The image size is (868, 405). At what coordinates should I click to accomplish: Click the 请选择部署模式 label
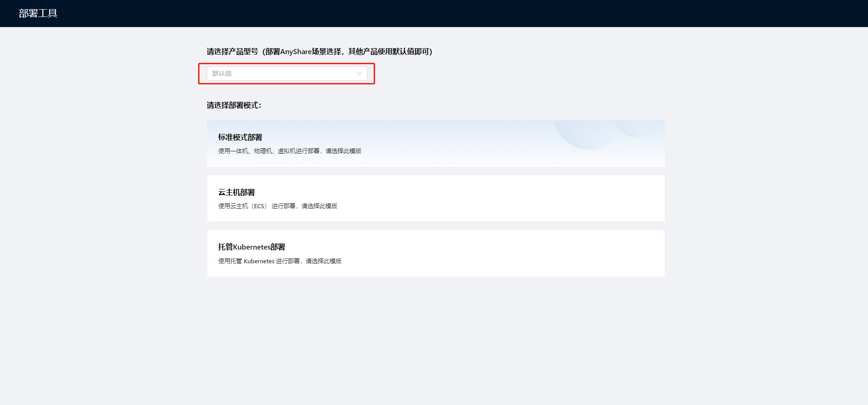pos(234,105)
